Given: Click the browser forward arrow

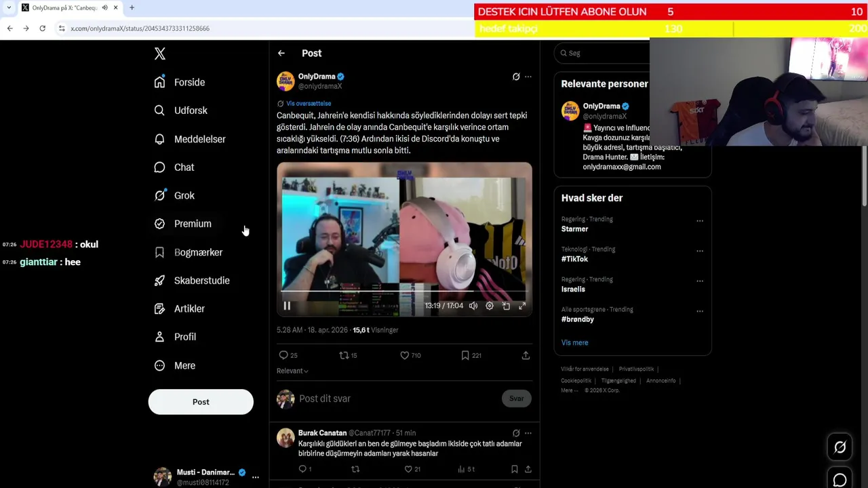Looking at the screenshot, I should [26, 28].
